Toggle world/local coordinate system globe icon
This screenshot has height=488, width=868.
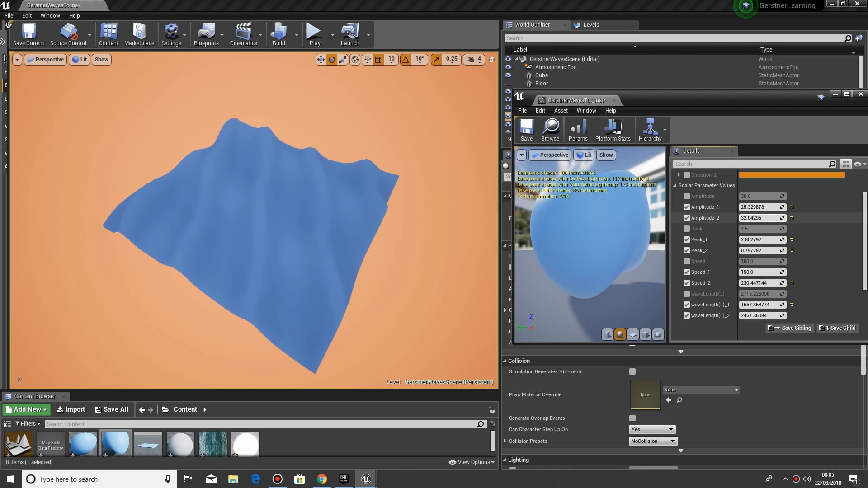pyautogui.click(x=355, y=60)
